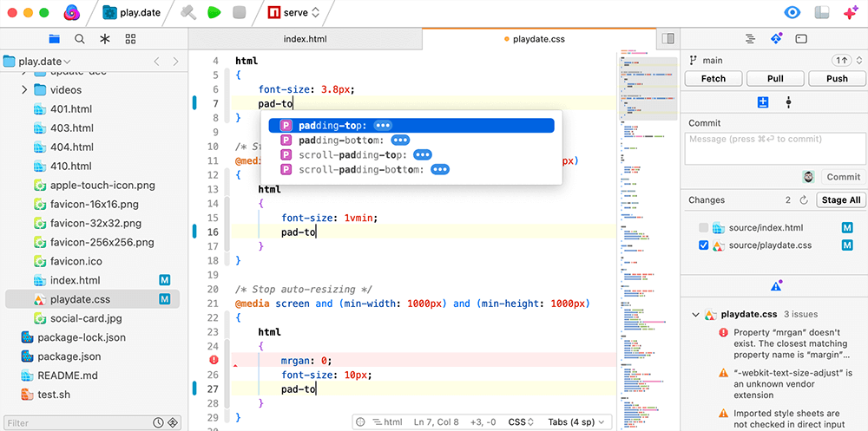
Task: Click the editor minimap
Action: point(648,241)
